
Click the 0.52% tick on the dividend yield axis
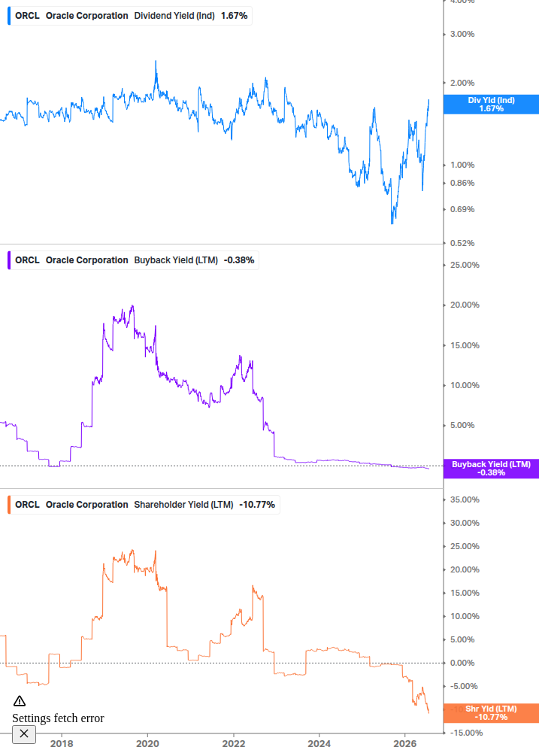[x=462, y=244]
